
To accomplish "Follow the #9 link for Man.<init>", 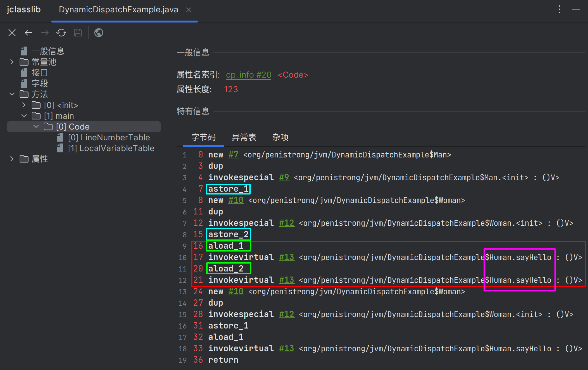I will click(284, 177).
